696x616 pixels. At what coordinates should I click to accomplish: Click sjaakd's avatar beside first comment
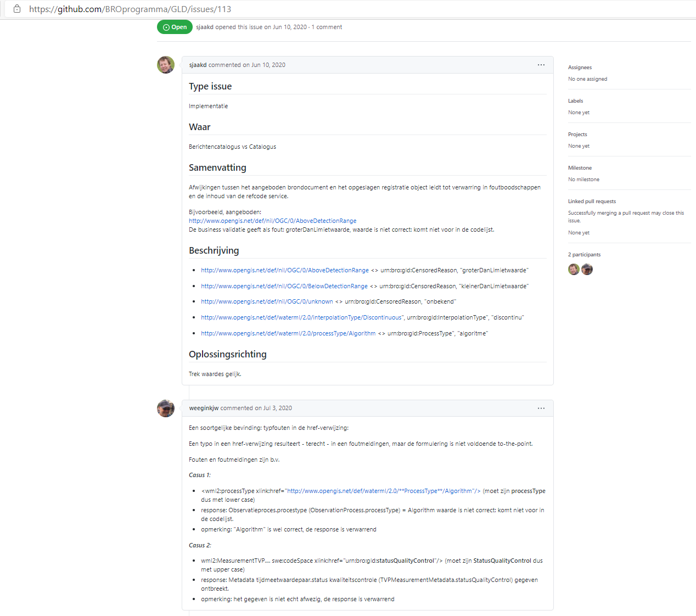pos(166,65)
